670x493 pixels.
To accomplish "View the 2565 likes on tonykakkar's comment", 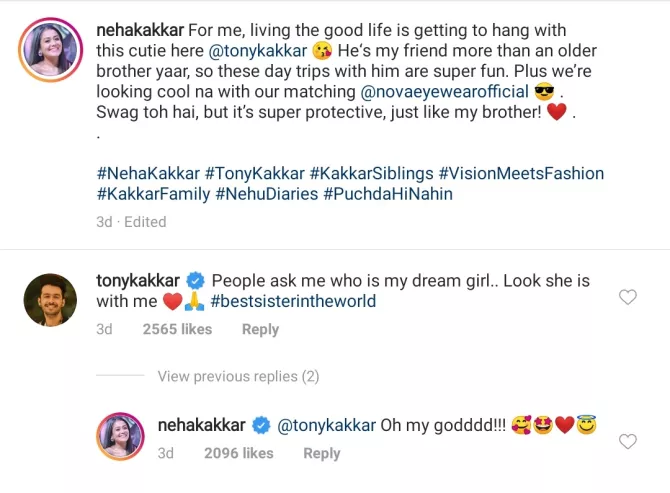I will pyautogui.click(x=177, y=329).
